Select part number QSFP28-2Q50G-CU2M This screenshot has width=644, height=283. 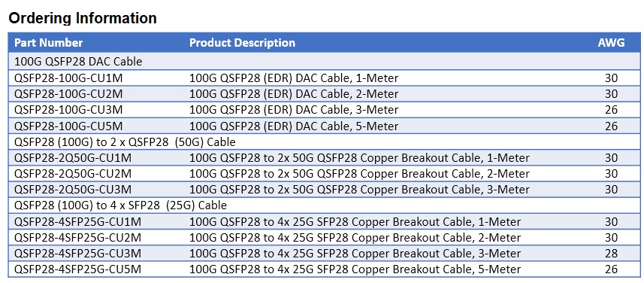click(73, 174)
